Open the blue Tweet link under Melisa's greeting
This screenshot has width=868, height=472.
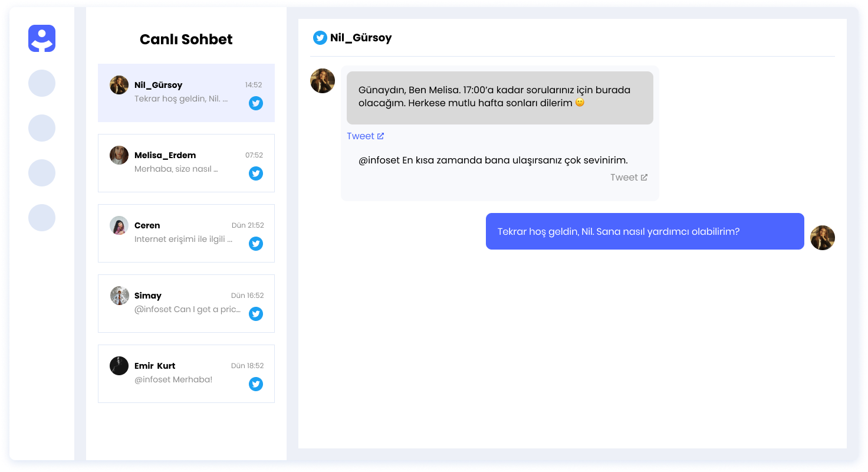(x=361, y=136)
